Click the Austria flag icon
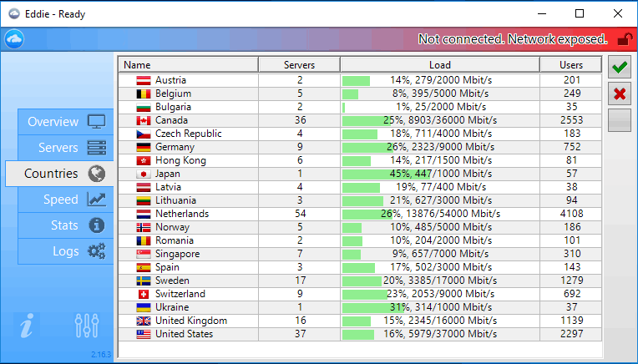638x364 pixels. pos(144,80)
